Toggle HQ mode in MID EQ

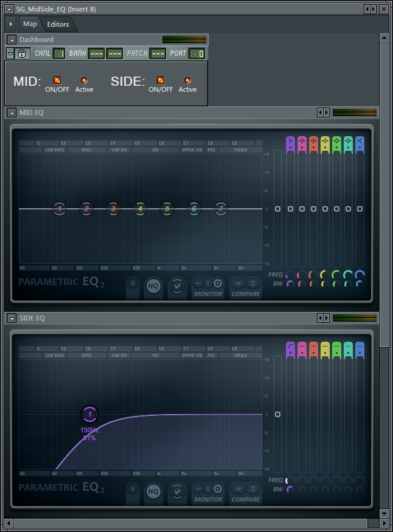pyautogui.click(x=153, y=286)
